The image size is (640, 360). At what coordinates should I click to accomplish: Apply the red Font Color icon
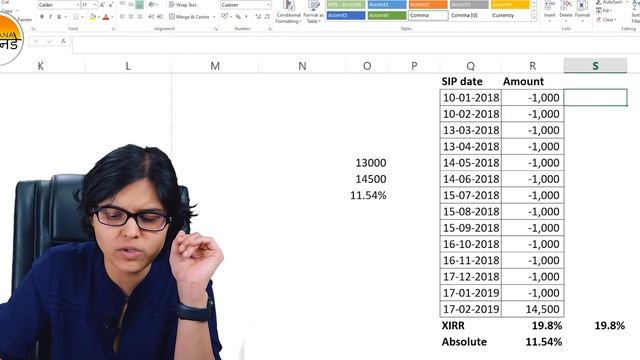click(x=106, y=17)
